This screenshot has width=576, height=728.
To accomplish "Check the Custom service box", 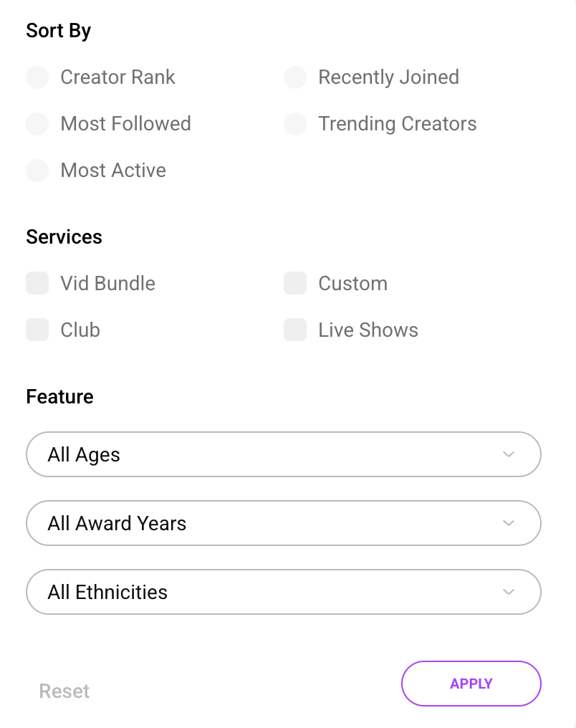I will [x=295, y=284].
